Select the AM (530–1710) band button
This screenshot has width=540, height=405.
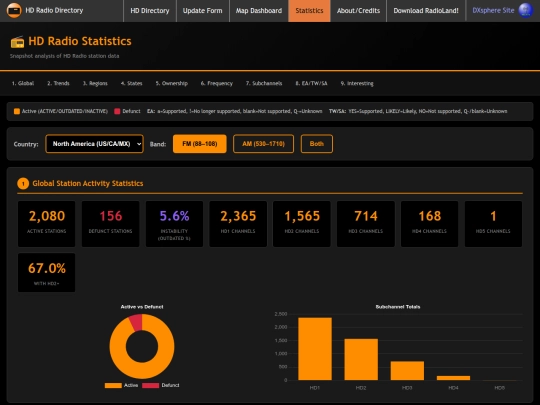click(263, 144)
